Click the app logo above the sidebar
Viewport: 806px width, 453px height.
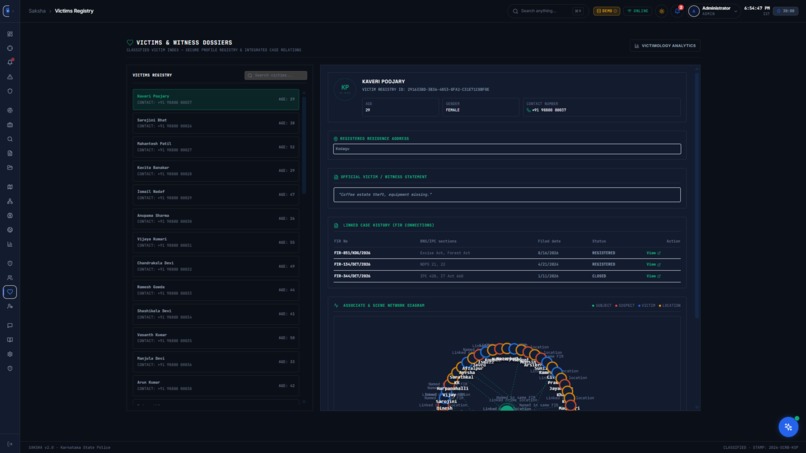point(7,11)
